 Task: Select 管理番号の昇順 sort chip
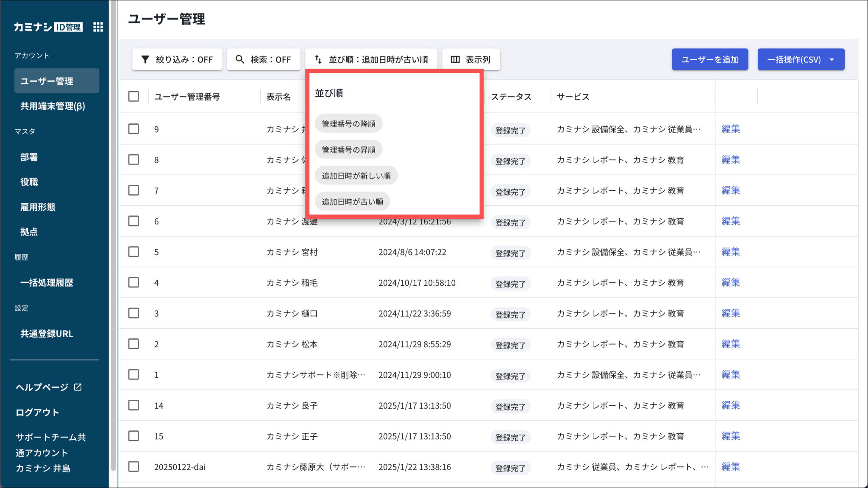(x=348, y=150)
